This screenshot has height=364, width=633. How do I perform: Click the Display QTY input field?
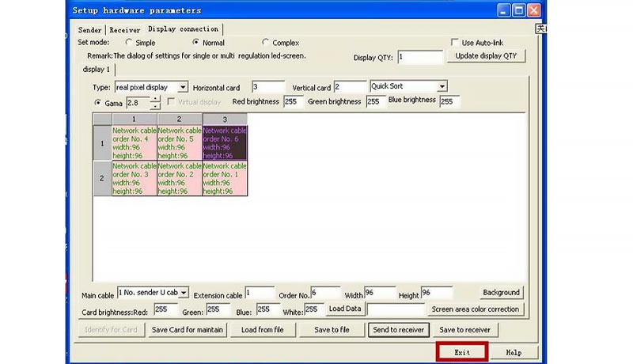click(420, 57)
